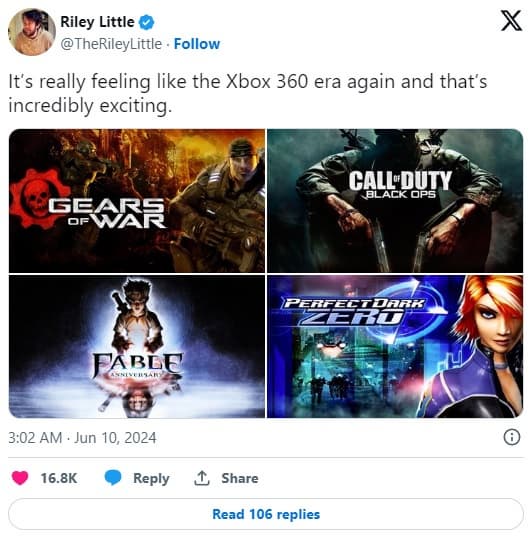
Task: Open the Riley Little display name link
Action: (97, 22)
